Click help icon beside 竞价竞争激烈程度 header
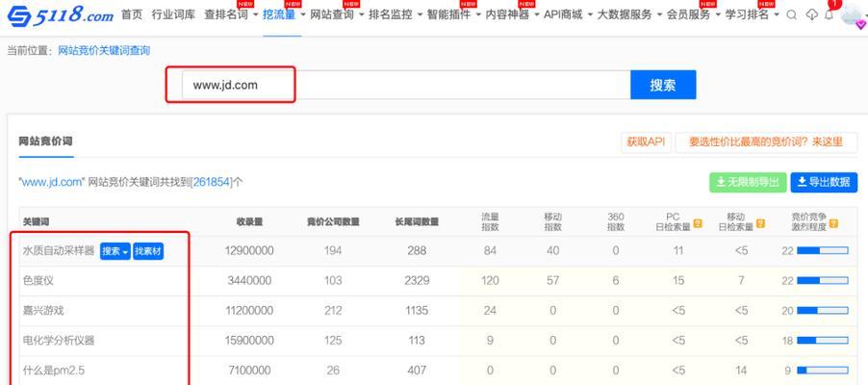The width and height of the screenshot is (868, 385). pos(833,223)
